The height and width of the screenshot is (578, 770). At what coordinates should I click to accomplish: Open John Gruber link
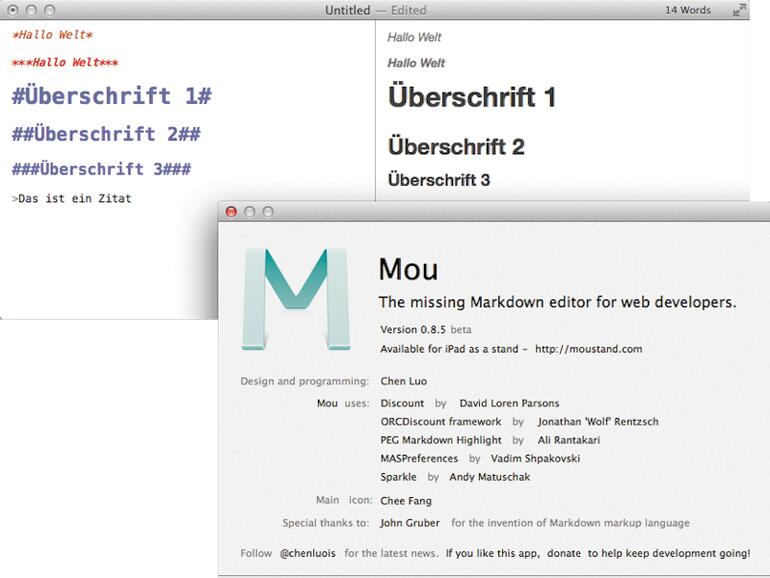(x=410, y=523)
